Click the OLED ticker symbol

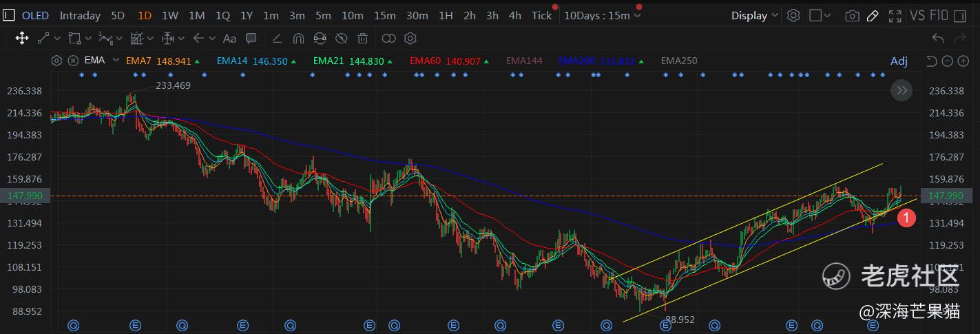pyautogui.click(x=36, y=15)
